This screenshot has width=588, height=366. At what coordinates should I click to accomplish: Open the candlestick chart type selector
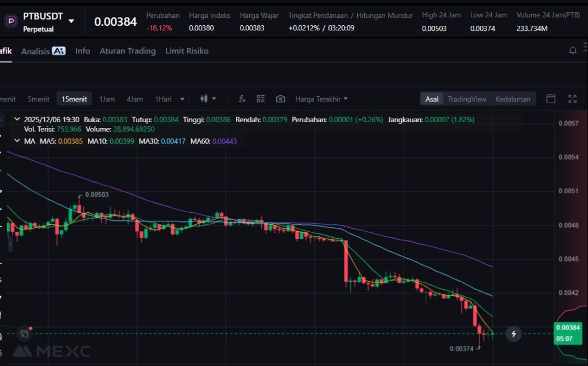pos(207,99)
